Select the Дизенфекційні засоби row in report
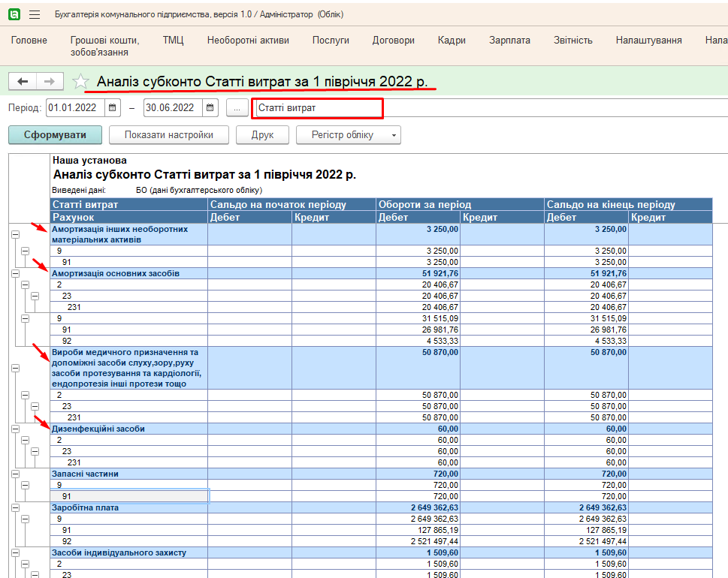 98,429
